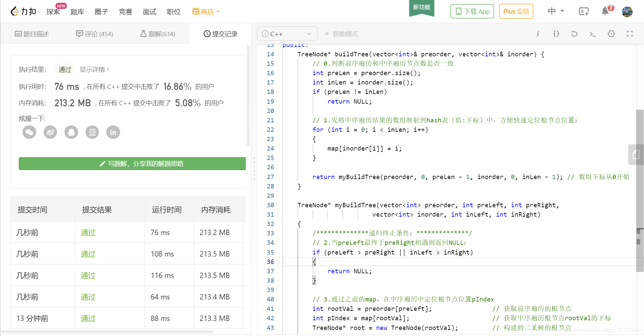Share via the Douban icon

coord(92,132)
